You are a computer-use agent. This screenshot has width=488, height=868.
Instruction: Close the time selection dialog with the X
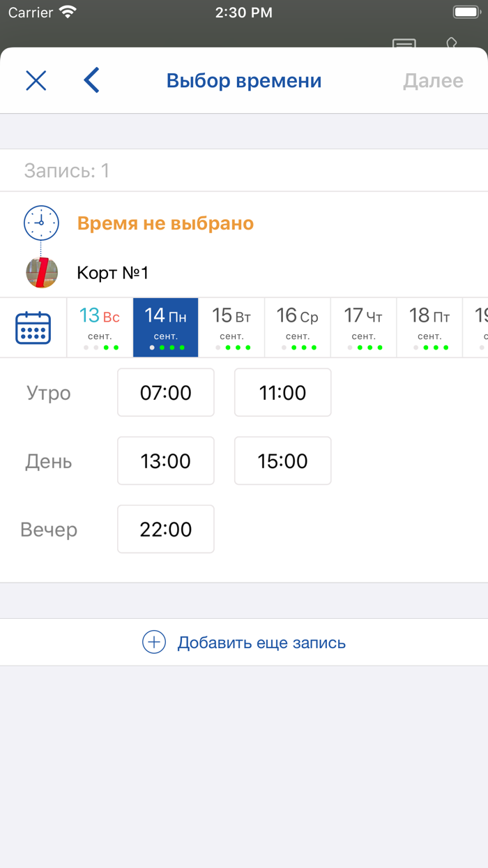pos(36,81)
